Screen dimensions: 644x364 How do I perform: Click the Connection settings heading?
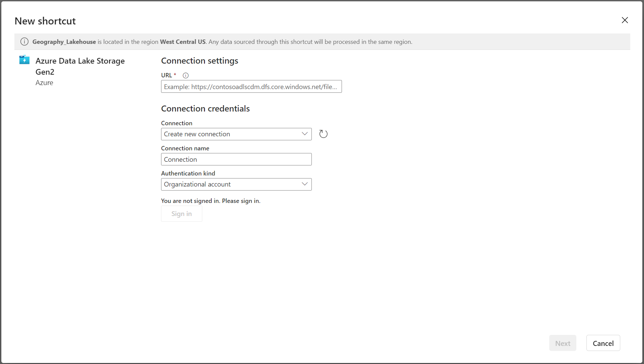coord(200,61)
